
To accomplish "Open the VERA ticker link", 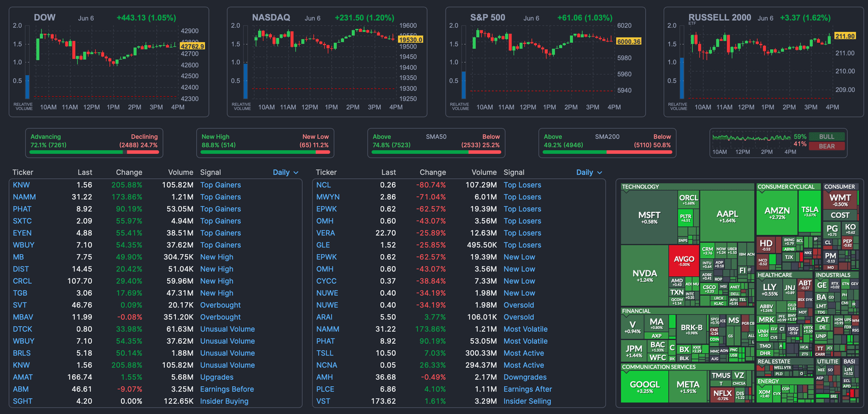I will coord(325,233).
